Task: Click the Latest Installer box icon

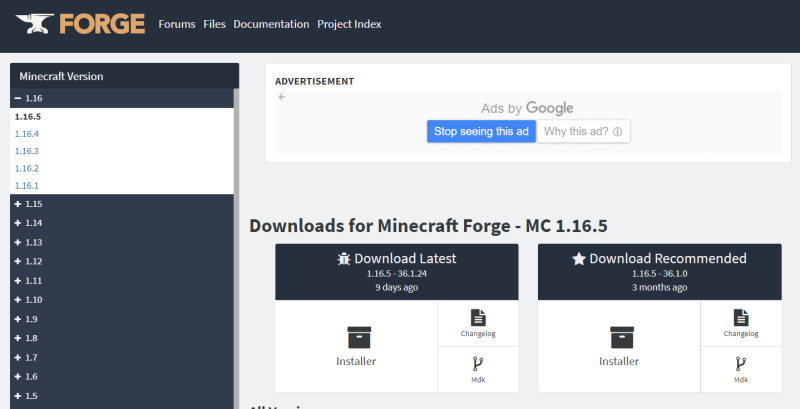Action: 359,338
